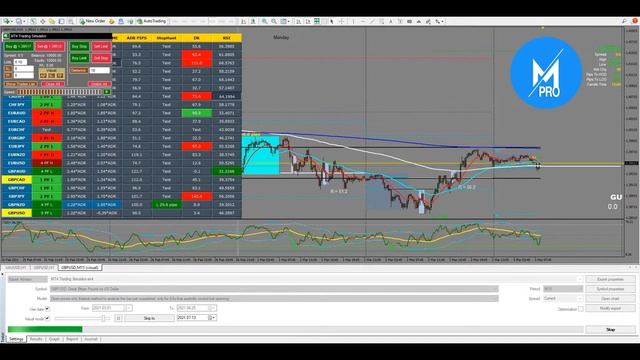Switch chart to bar chart mode
Viewport: 640px width, 360px height.
point(244,21)
